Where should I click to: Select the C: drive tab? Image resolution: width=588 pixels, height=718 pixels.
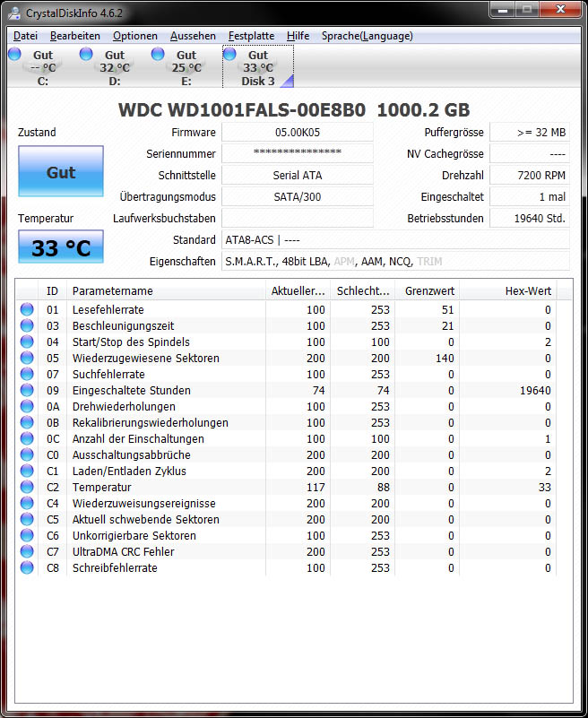pos(43,67)
